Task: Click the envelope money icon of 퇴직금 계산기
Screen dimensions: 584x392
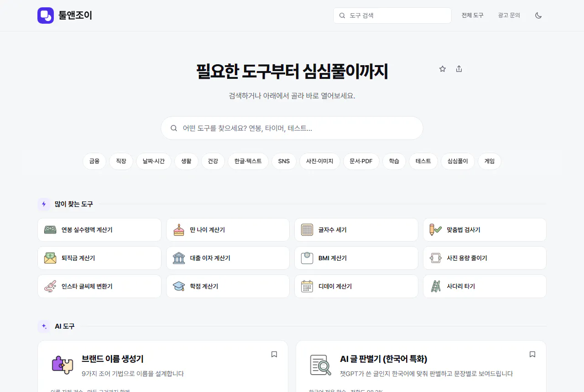Action: pyautogui.click(x=50, y=258)
